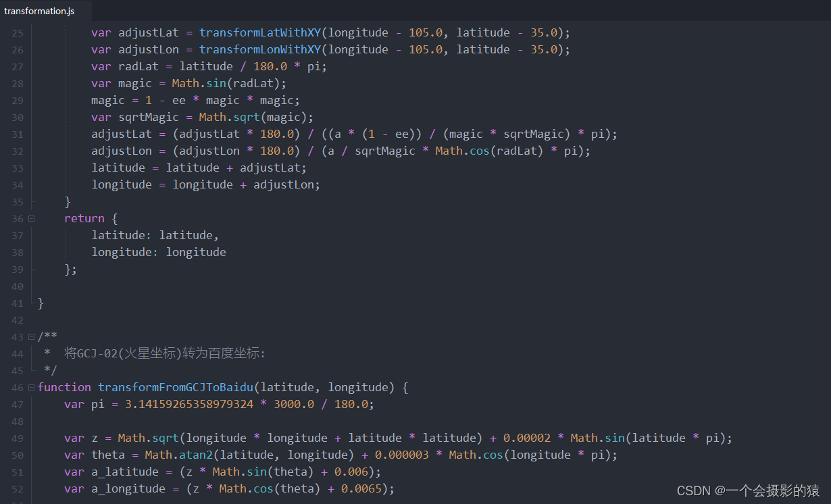Viewport: 831px width, 504px height.
Task: Click the 0.0065 value on line 52
Action: tap(361, 489)
